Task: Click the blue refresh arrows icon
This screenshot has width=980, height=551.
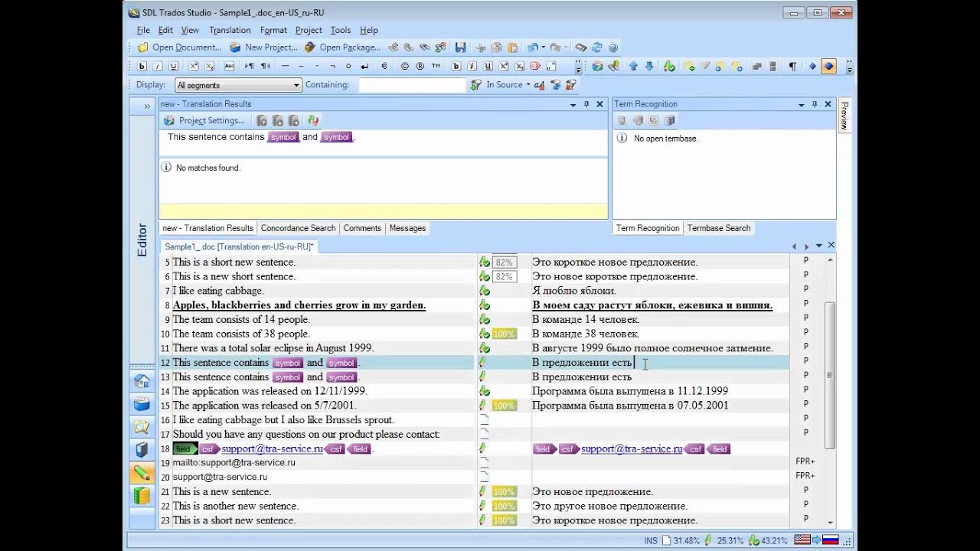Action: 597,47
